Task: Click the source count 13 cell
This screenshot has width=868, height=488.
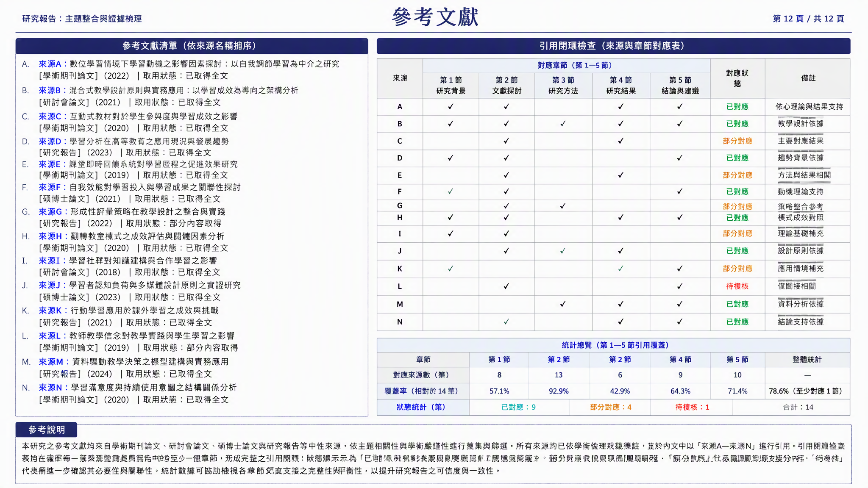Action: 559,375
